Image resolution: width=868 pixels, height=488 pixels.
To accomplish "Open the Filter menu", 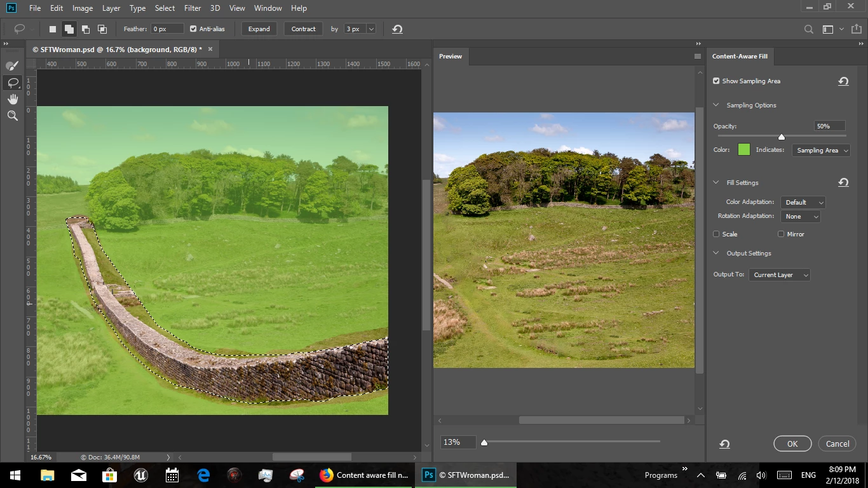I will coord(193,8).
